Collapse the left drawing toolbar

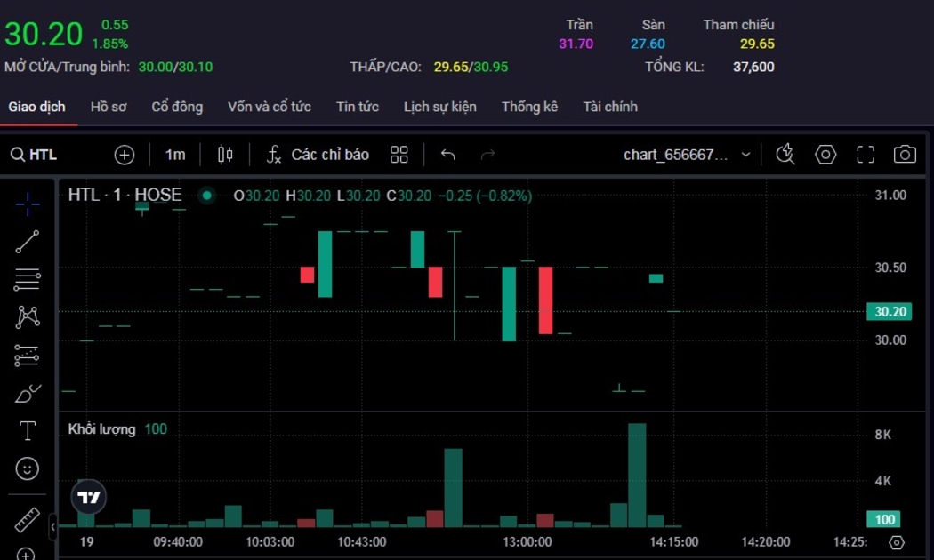[52, 527]
